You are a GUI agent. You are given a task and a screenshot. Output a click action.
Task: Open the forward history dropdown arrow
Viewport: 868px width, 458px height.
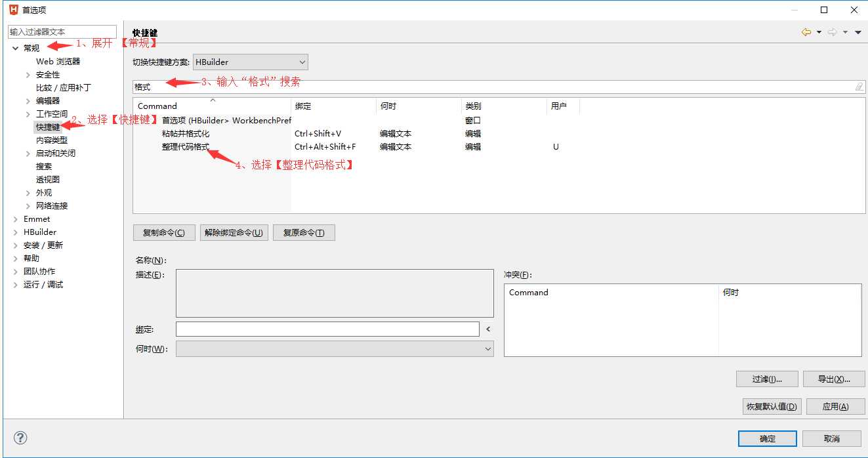click(845, 32)
